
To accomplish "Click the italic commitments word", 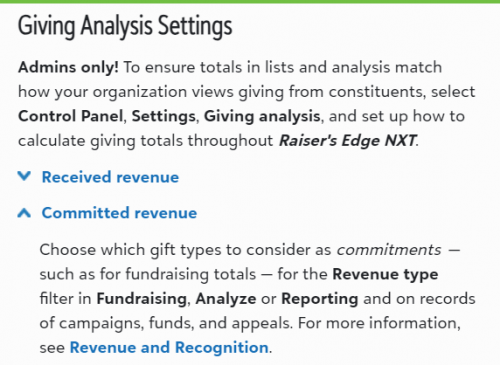I will click(389, 250).
